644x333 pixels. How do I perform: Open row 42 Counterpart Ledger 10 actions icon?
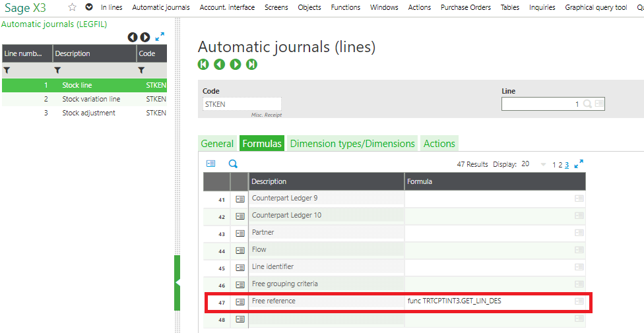coord(240,216)
